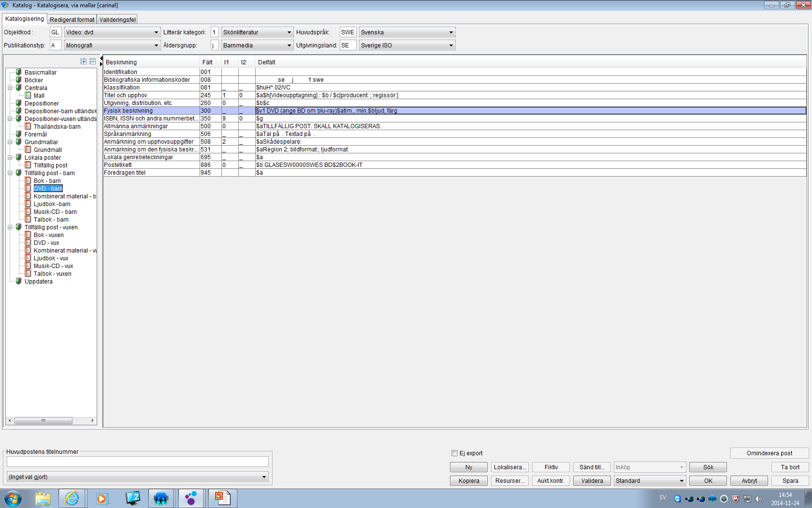Click the Sök button
This screenshot has height=508, width=812.
tap(708, 467)
